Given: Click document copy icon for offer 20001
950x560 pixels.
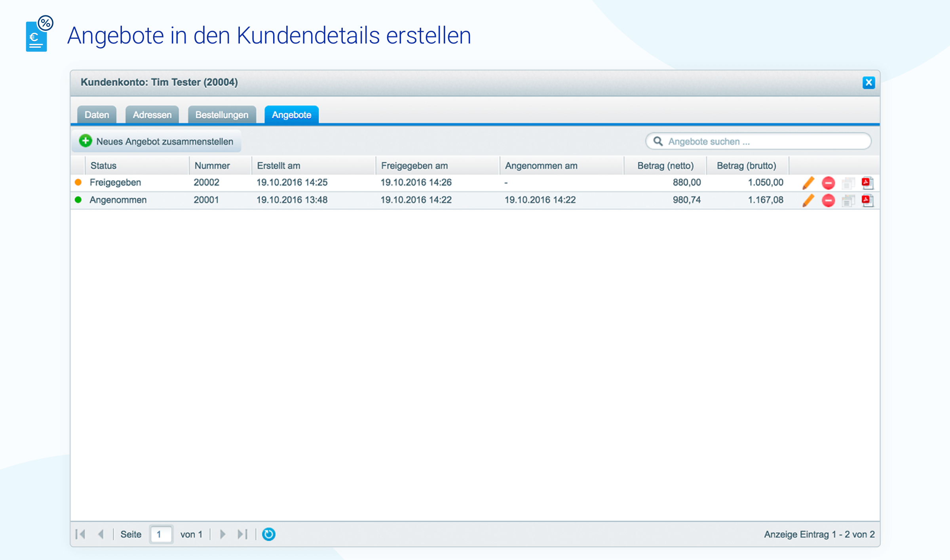Looking at the screenshot, I should point(848,201).
